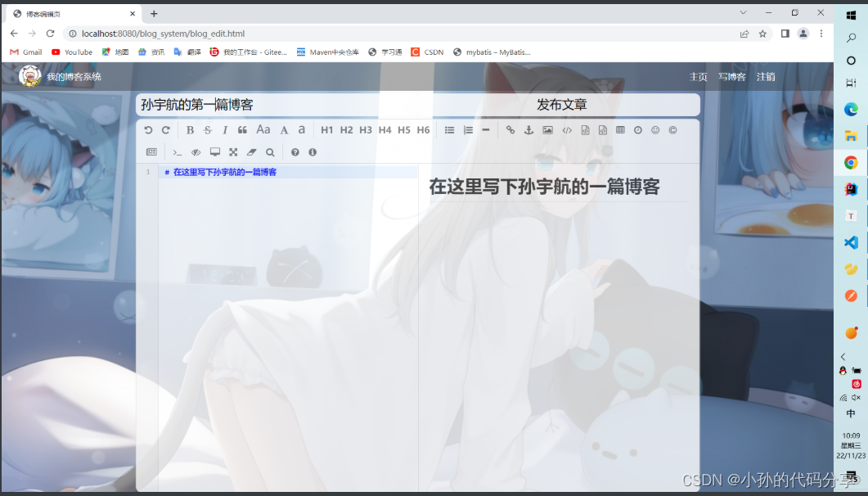Open Chrome three-dot menu

point(821,34)
